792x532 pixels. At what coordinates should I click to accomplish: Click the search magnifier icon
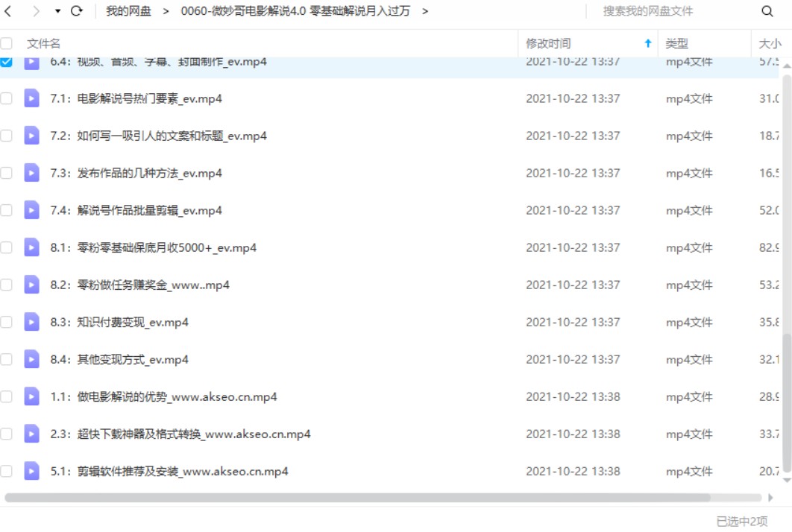tap(767, 11)
